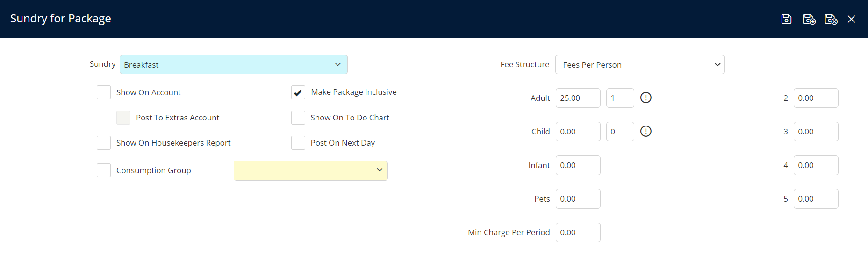Click Save and continue arrow icon
Viewport: 868px width, 259px height.
point(809,19)
